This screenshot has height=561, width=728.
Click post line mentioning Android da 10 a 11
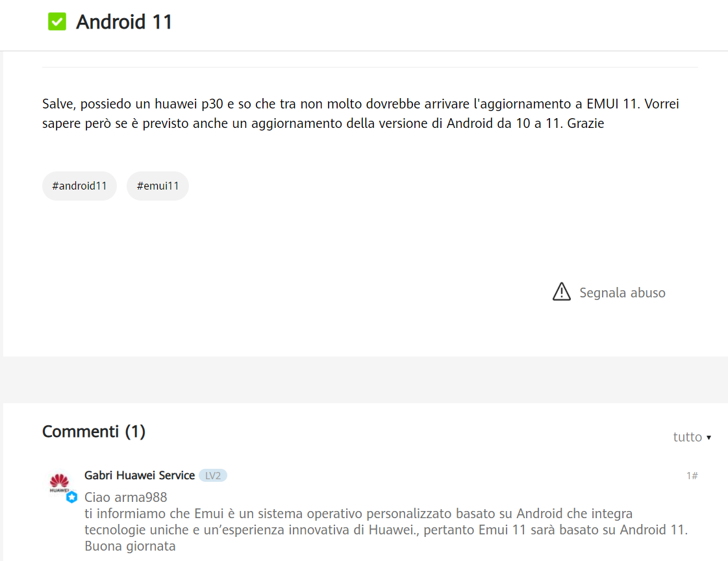[x=323, y=123]
